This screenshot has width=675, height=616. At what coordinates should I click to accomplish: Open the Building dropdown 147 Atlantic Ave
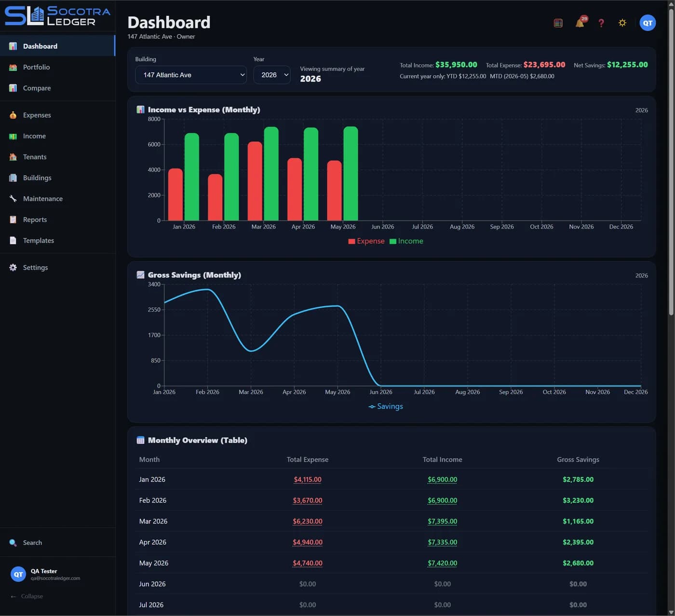tap(191, 75)
